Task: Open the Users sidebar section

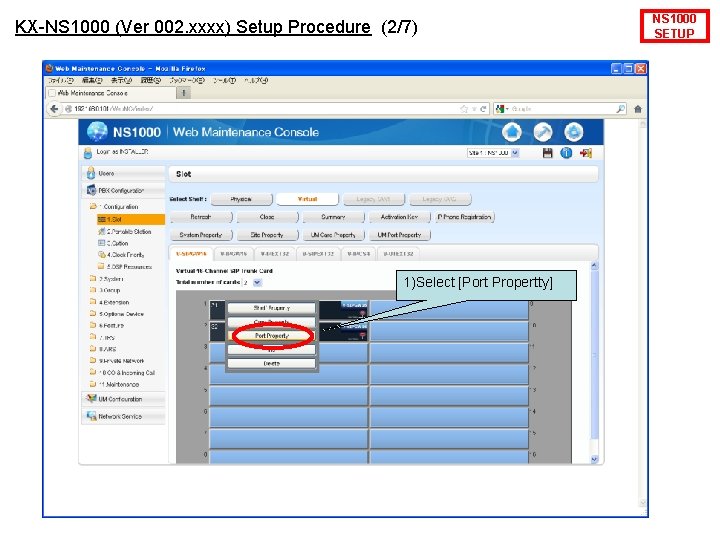Action: [124, 173]
